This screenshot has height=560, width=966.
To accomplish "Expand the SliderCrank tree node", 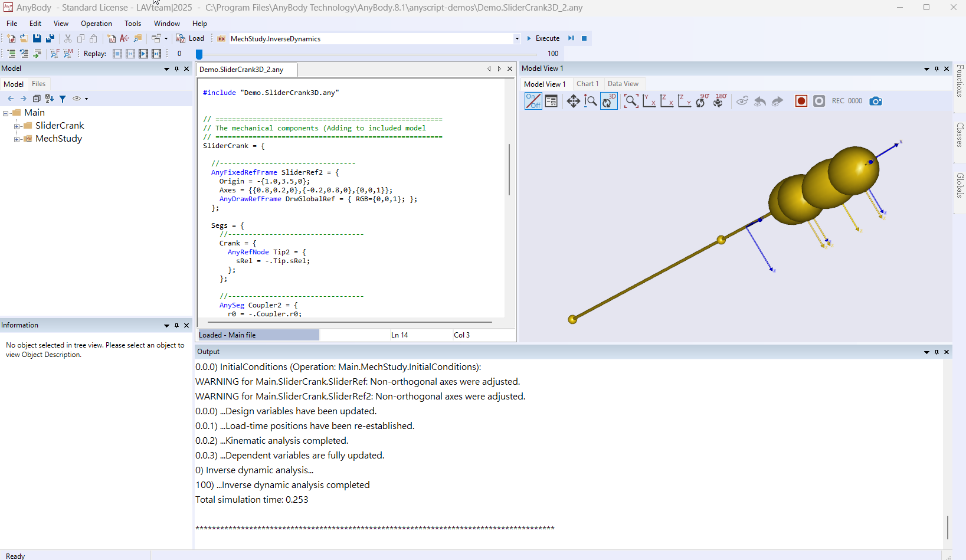I will [x=17, y=126].
